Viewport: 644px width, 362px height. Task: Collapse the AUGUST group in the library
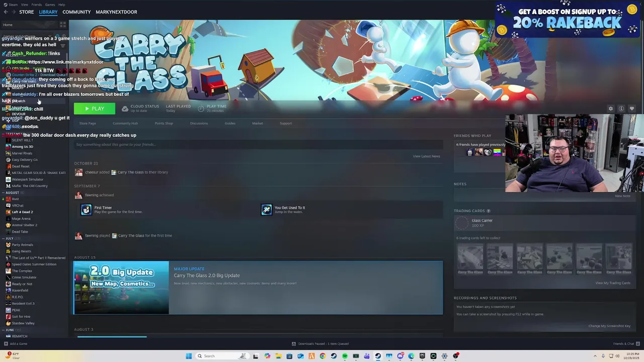pos(3,193)
